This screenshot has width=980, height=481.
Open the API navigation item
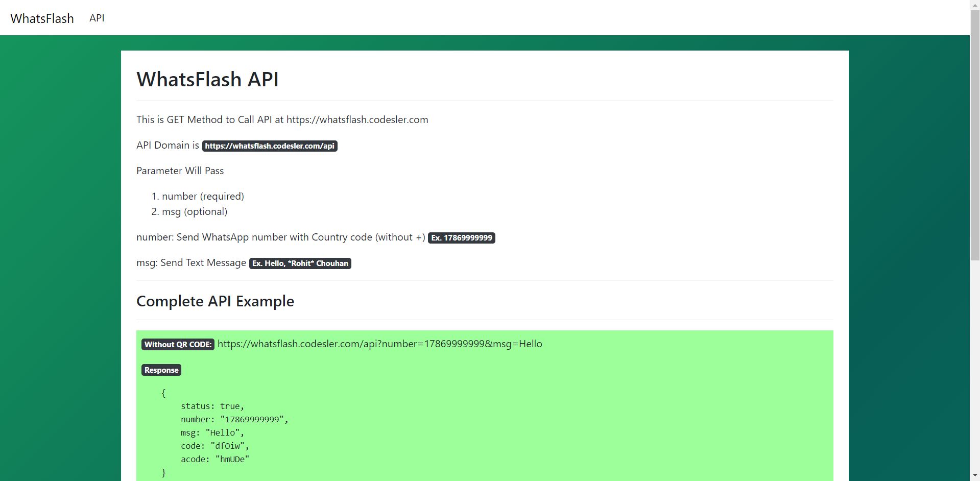click(97, 18)
